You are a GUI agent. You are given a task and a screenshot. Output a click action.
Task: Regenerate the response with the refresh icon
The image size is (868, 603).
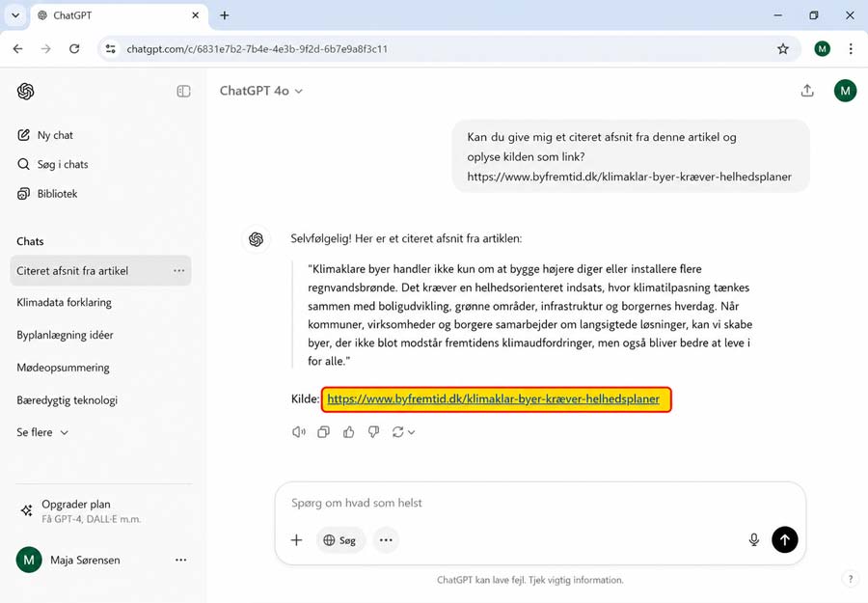coord(398,432)
